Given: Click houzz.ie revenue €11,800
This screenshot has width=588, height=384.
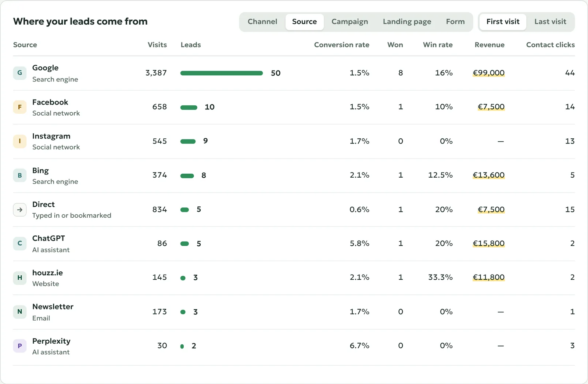Looking at the screenshot, I should (x=488, y=277).
